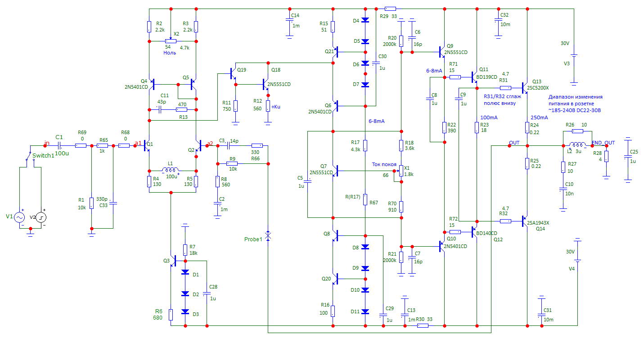
Task: Select the L1 100u inductor symbol
Action: [171, 170]
